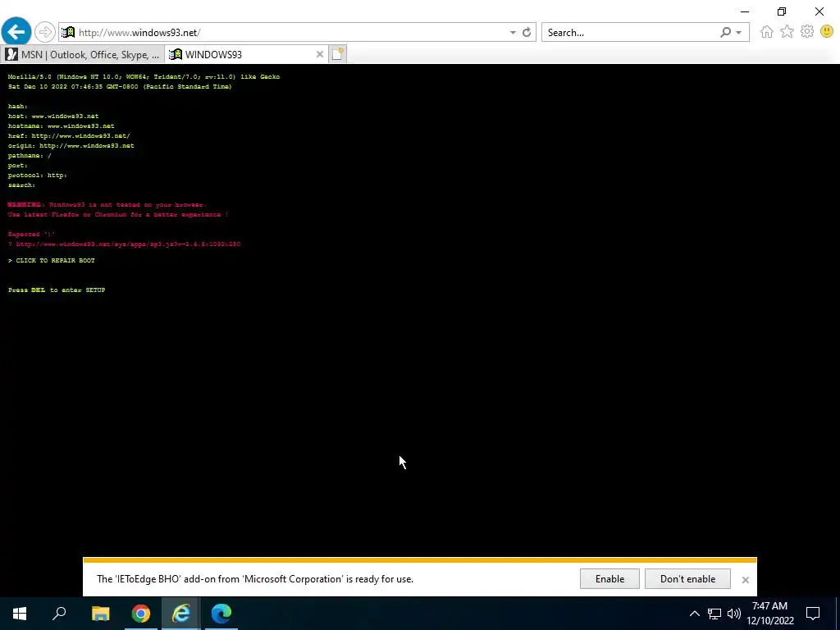Show hidden system tray icons

click(694, 614)
